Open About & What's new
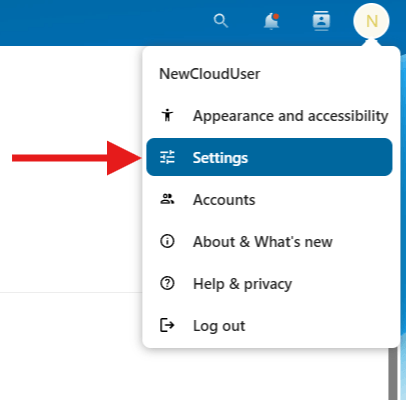Viewport: 406px width, 400px height. coord(269,241)
